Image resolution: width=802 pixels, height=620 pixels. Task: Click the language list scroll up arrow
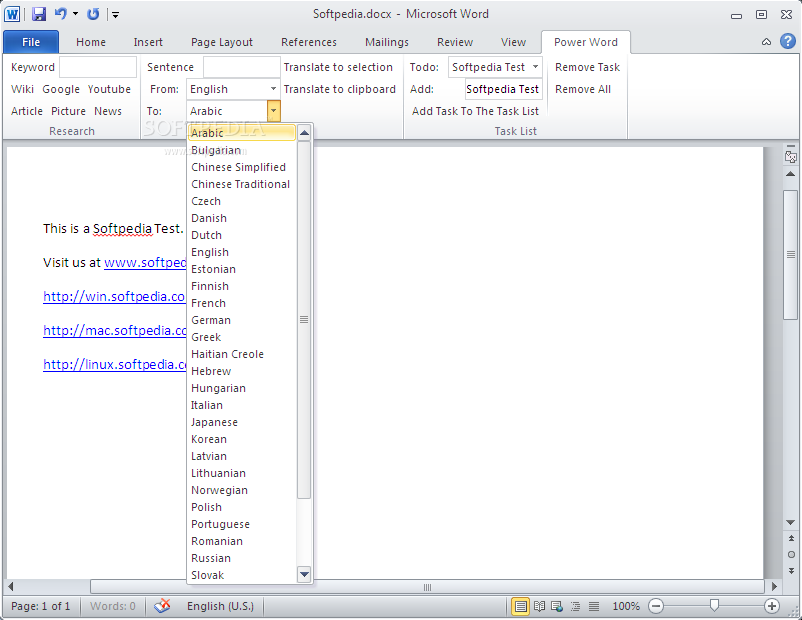pyautogui.click(x=304, y=133)
